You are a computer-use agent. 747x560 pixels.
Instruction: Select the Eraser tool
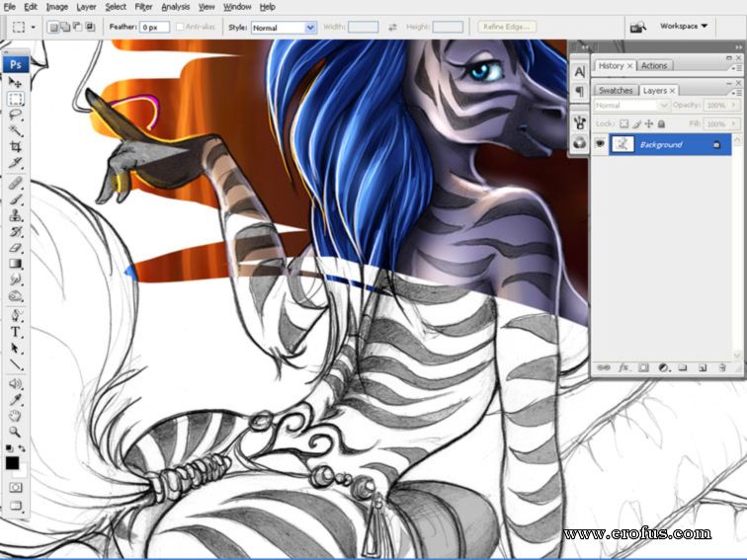(15, 248)
